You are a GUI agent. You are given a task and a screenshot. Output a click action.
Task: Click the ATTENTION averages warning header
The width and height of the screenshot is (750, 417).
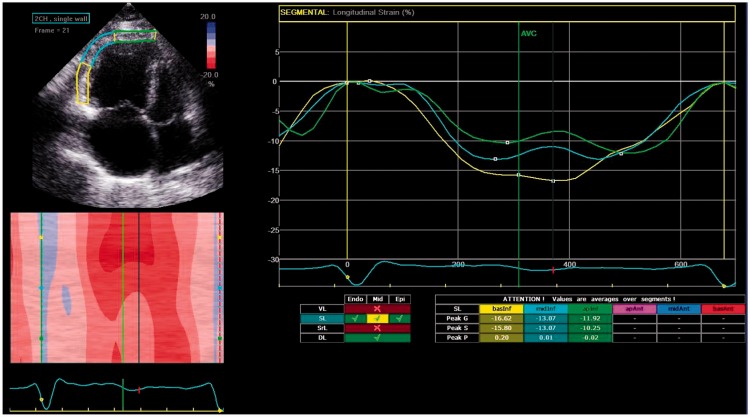click(590, 299)
